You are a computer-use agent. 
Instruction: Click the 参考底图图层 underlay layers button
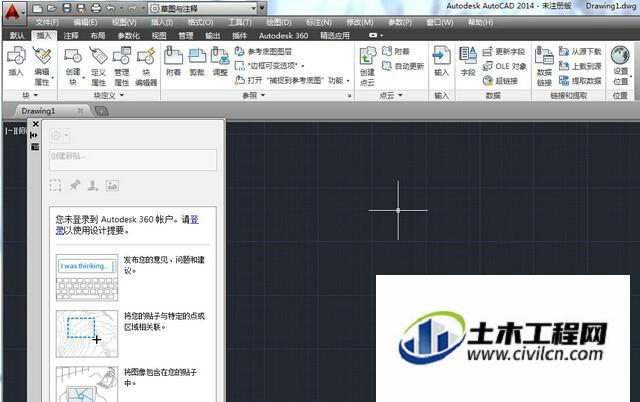coord(264,51)
